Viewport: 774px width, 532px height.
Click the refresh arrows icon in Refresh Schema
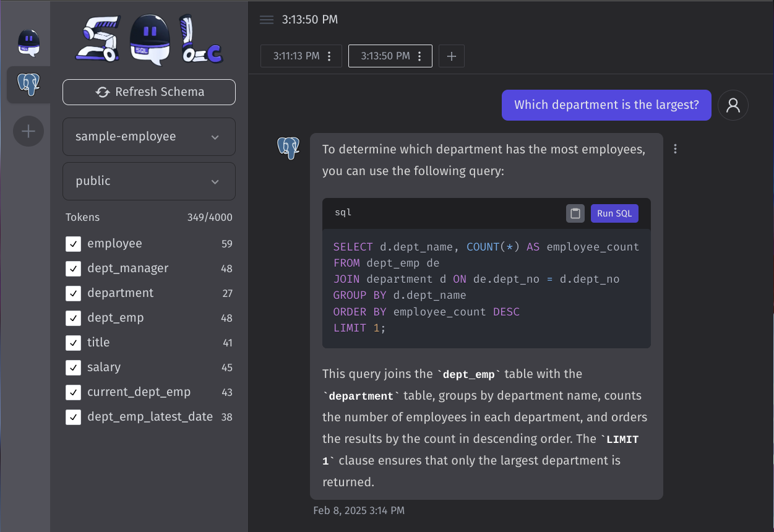coord(102,92)
